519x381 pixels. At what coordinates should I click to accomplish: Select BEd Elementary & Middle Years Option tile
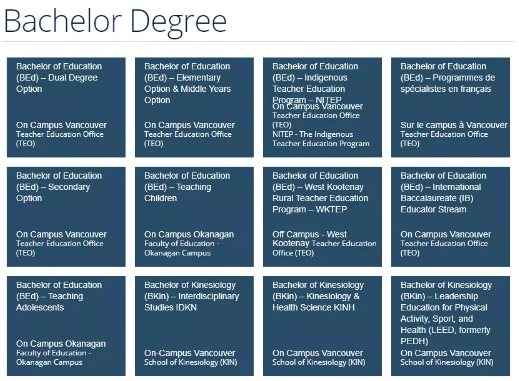(x=194, y=107)
